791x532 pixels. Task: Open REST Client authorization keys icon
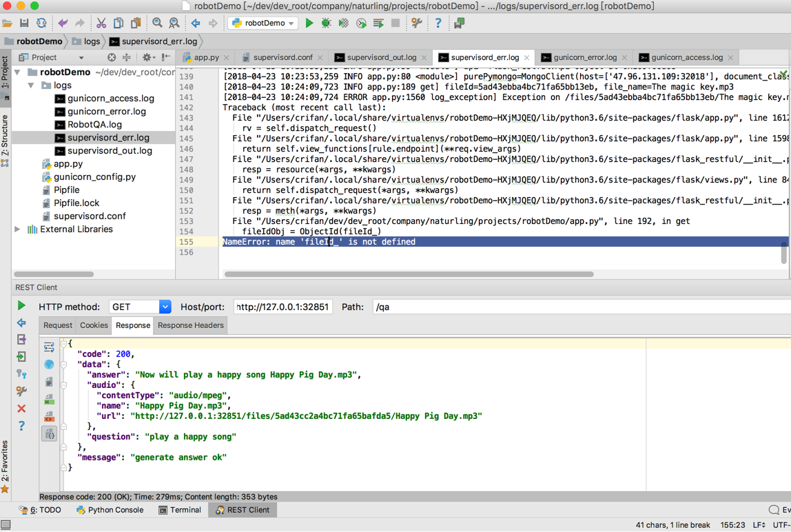21,374
